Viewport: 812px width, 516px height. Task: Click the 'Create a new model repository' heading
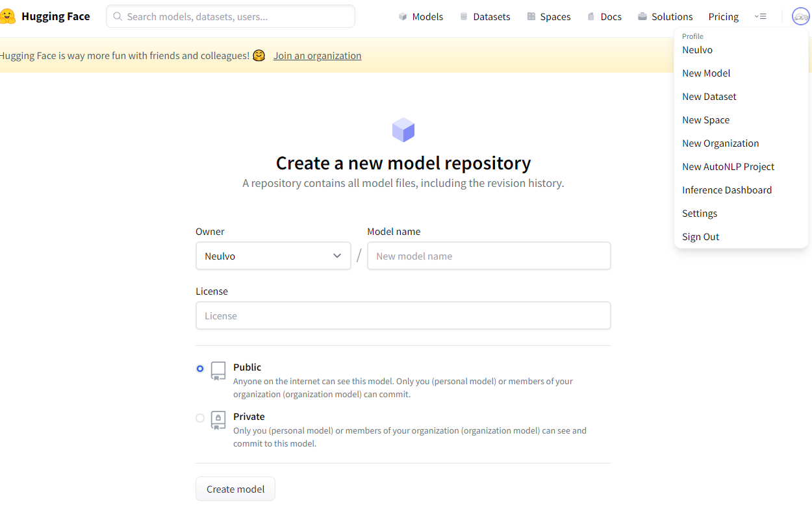[403, 162]
